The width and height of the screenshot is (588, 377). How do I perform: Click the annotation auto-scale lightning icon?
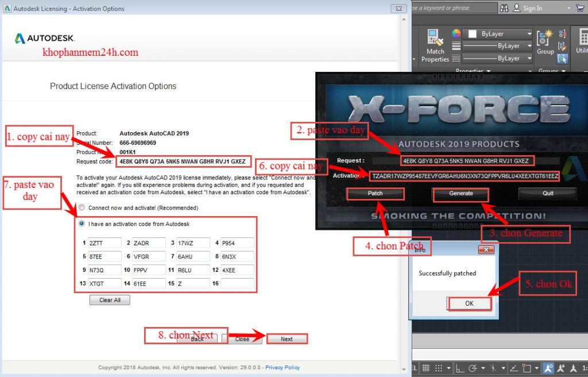[561, 368]
